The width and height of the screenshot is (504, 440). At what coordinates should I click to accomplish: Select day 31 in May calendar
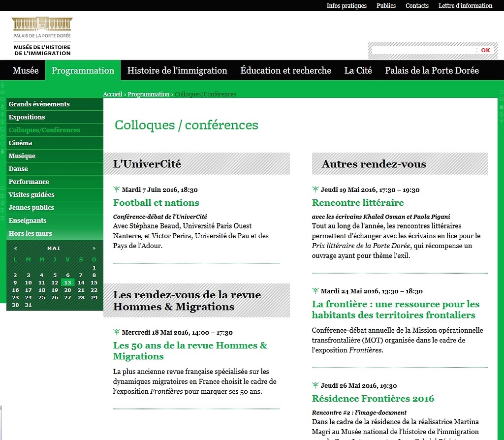click(28, 305)
